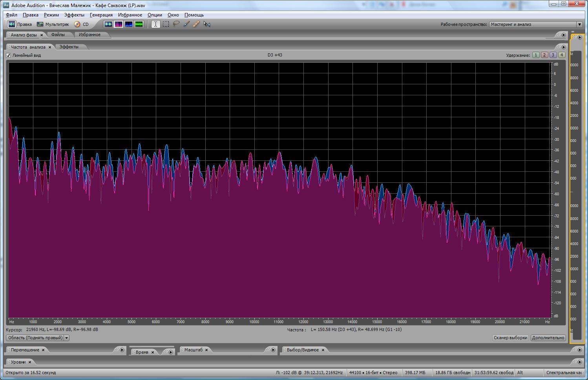Toggle hold button 1
The width and height of the screenshot is (588, 380).
tap(536, 55)
